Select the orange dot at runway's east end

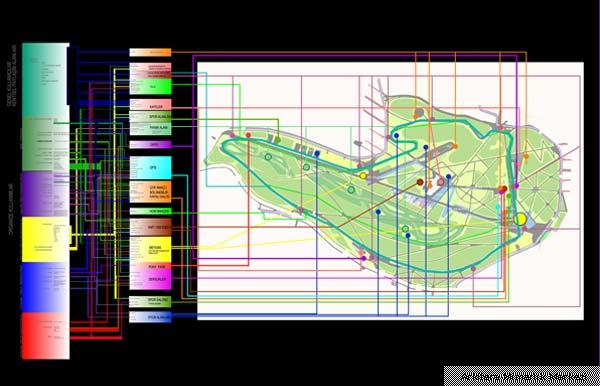(455, 146)
